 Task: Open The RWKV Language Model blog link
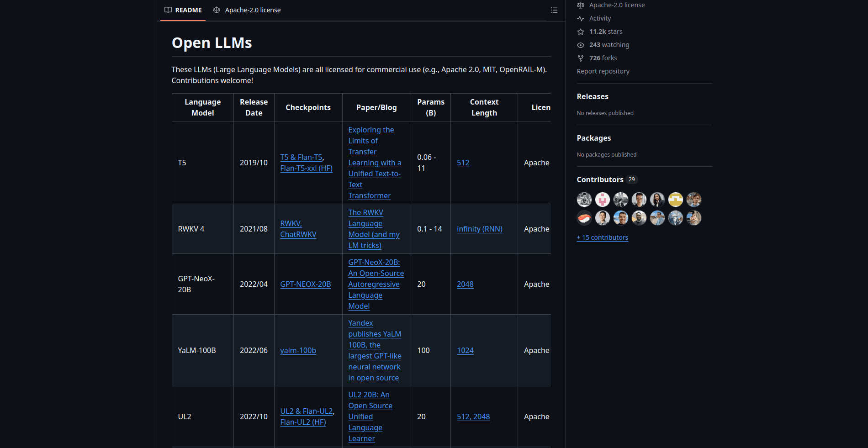(374, 229)
